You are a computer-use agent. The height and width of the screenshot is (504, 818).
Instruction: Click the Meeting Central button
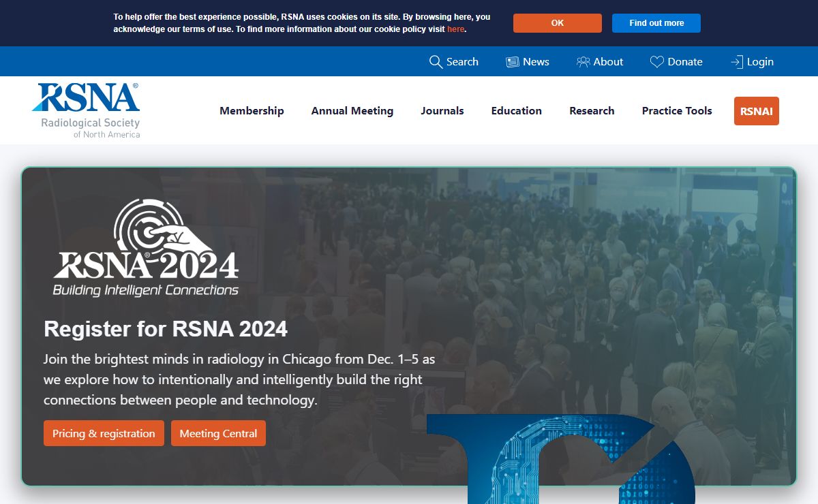point(218,433)
